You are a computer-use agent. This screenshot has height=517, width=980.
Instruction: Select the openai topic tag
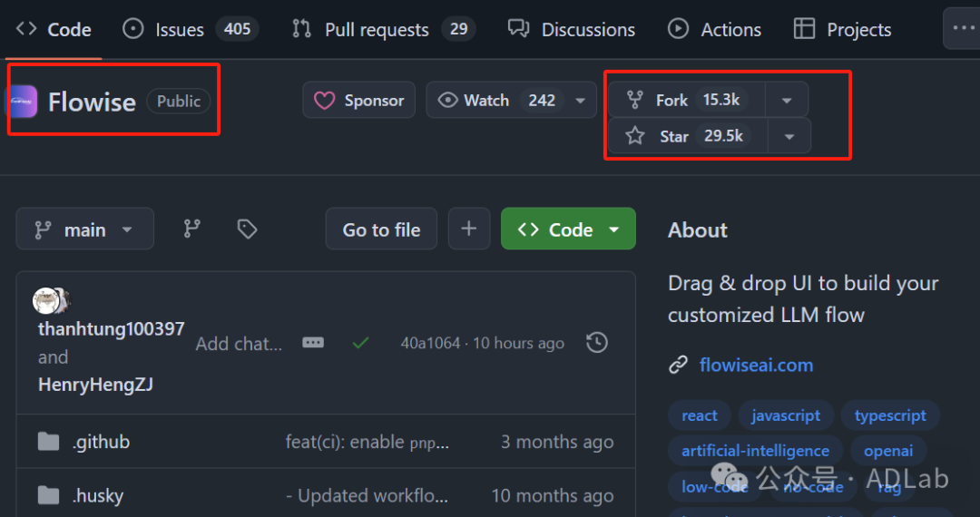888,451
